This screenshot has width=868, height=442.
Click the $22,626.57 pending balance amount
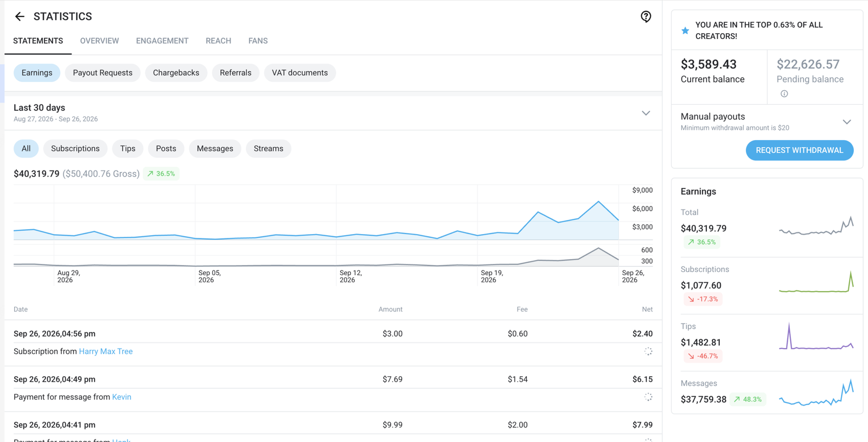pyautogui.click(x=808, y=65)
